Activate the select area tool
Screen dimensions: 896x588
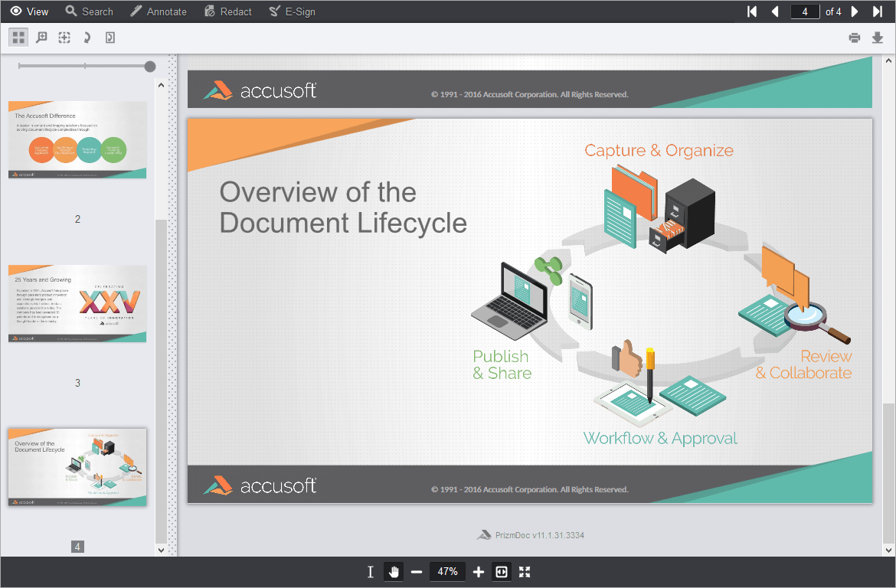tap(64, 37)
